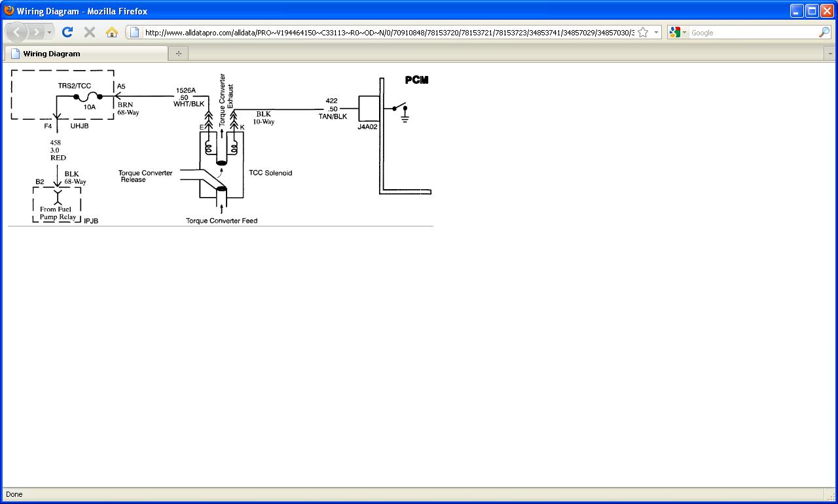Open the address bar URL history dropdown
838x504 pixels.
656,32
